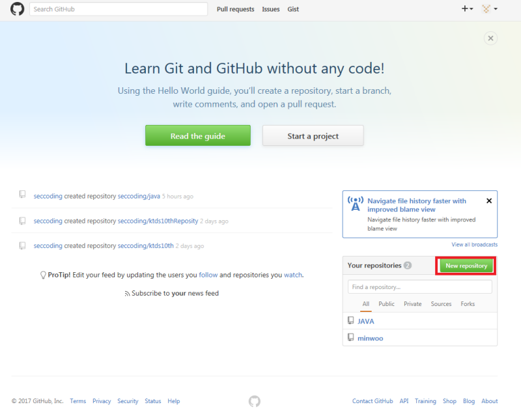Click inside the Find a repository field
The width and height of the screenshot is (521, 420).
(x=419, y=287)
